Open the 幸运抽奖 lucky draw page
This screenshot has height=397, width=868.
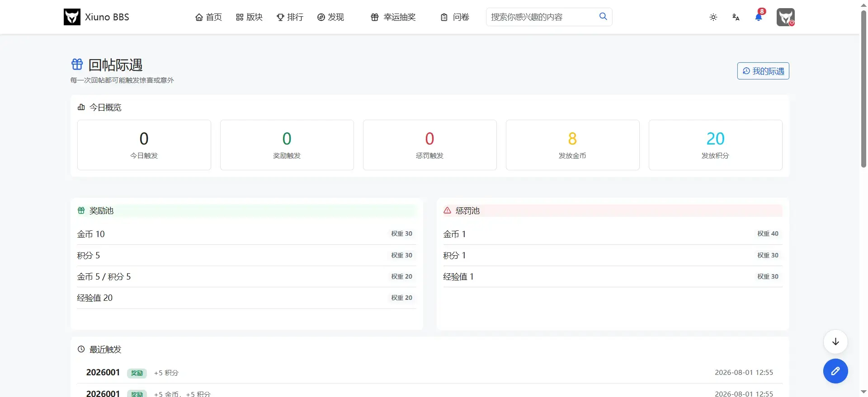pos(393,17)
